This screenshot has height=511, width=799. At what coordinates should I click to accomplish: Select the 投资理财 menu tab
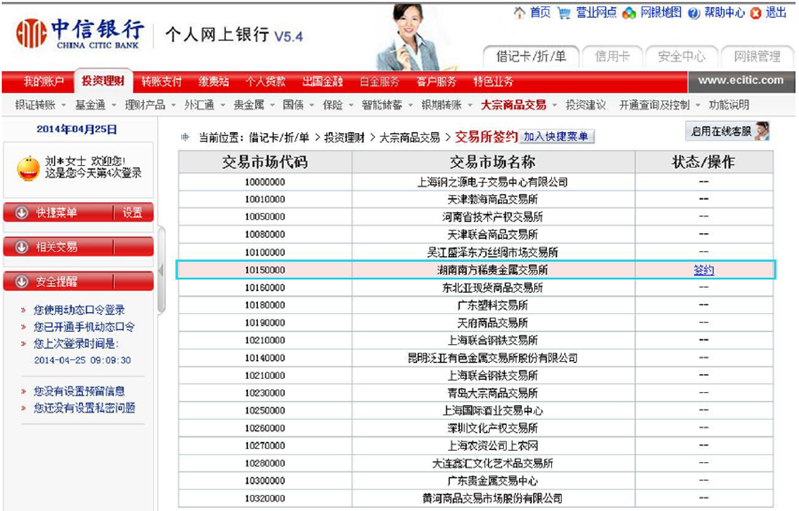(x=103, y=81)
